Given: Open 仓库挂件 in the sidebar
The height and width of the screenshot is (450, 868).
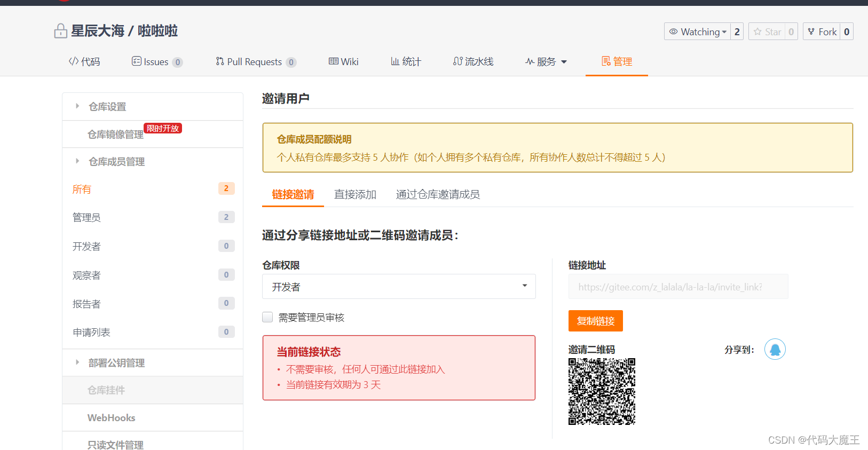Looking at the screenshot, I should (153, 390).
